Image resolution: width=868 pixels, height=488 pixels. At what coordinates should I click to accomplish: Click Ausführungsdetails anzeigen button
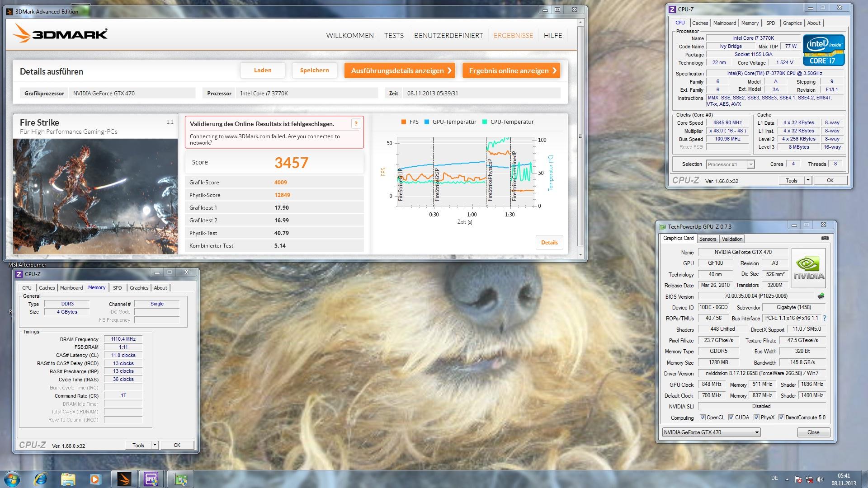[400, 70]
